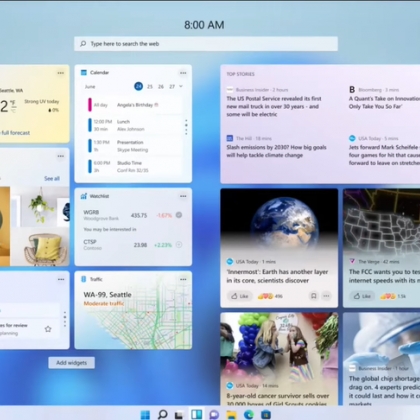Toggle WGRB checkmark in Watchlist
The width and height of the screenshot is (420, 420).
(x=179, y=215)
